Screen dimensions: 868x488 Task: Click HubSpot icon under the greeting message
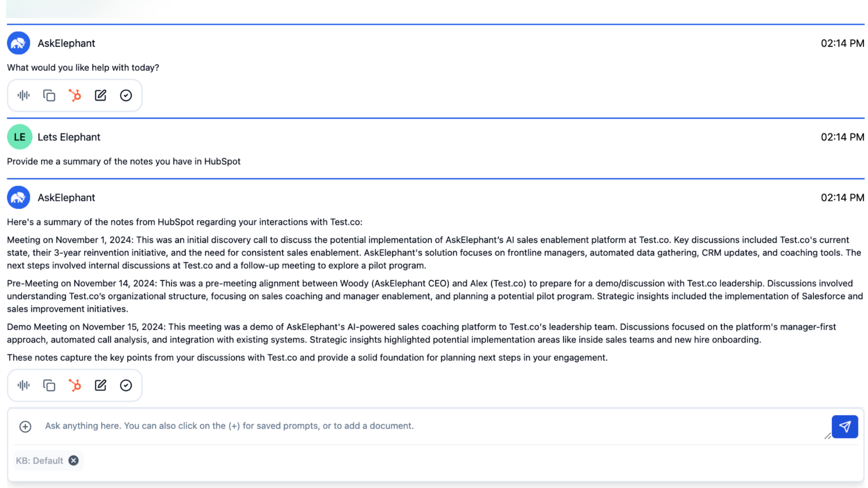coord(75,95)
